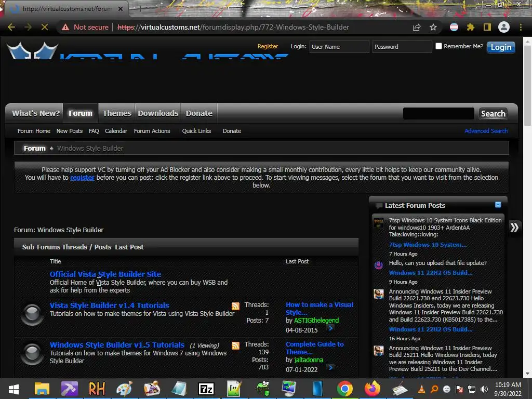
Task: Launch Resource Hacker RH taskbar icon
Action: pyautogui.click(x=97, y=389)
